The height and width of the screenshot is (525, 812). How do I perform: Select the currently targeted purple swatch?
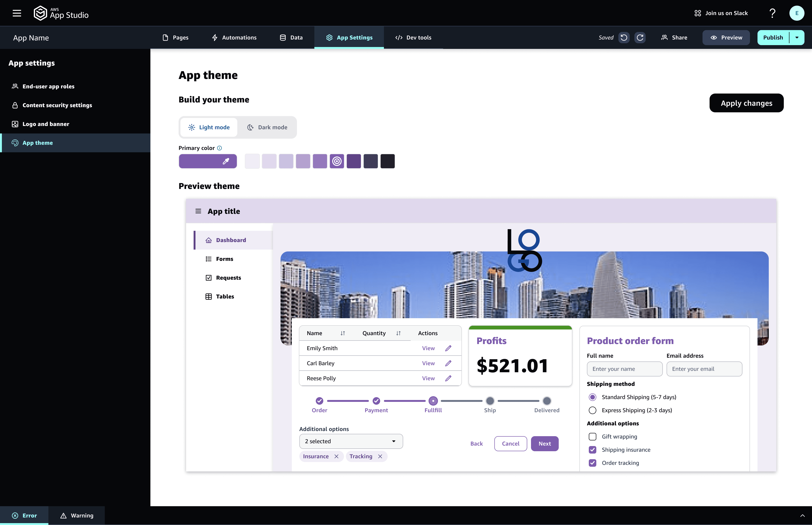337,161
